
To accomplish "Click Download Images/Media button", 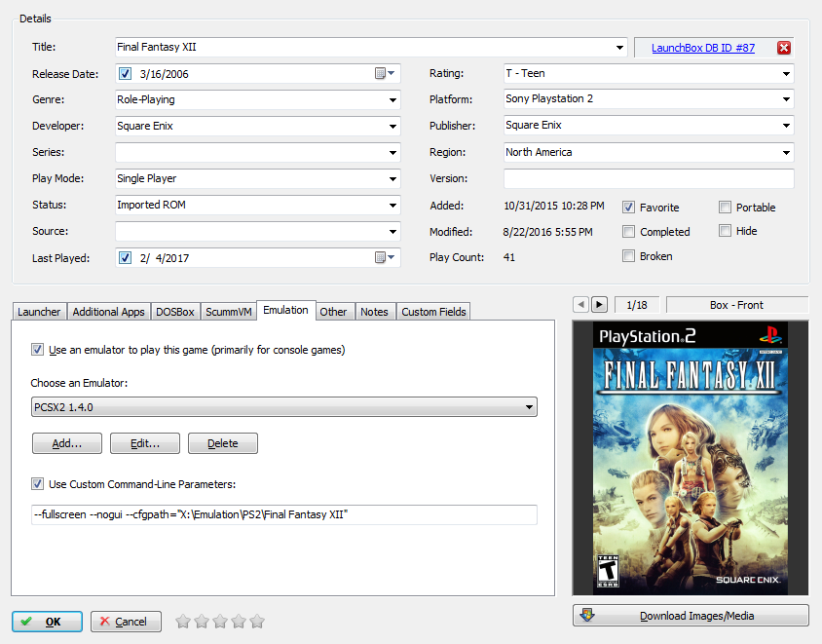I will 691,615.
